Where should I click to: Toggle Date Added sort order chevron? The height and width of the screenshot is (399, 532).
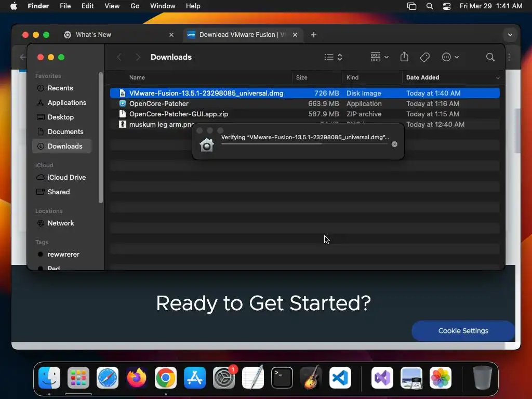coord(498,78)
